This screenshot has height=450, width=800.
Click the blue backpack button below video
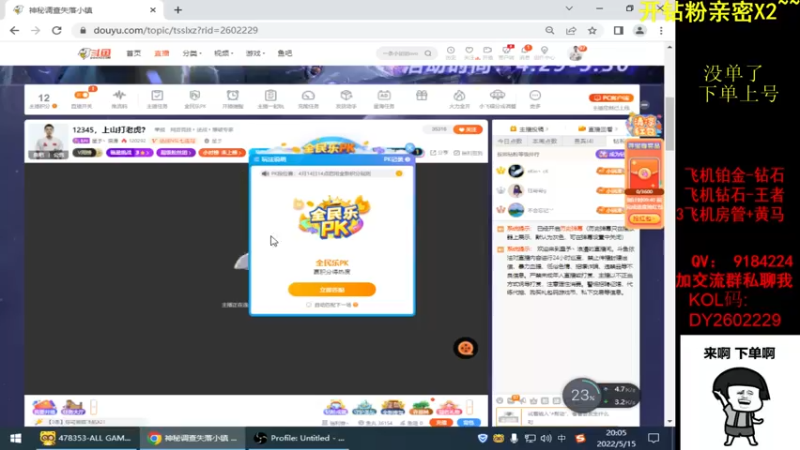(x=468, y=422)
